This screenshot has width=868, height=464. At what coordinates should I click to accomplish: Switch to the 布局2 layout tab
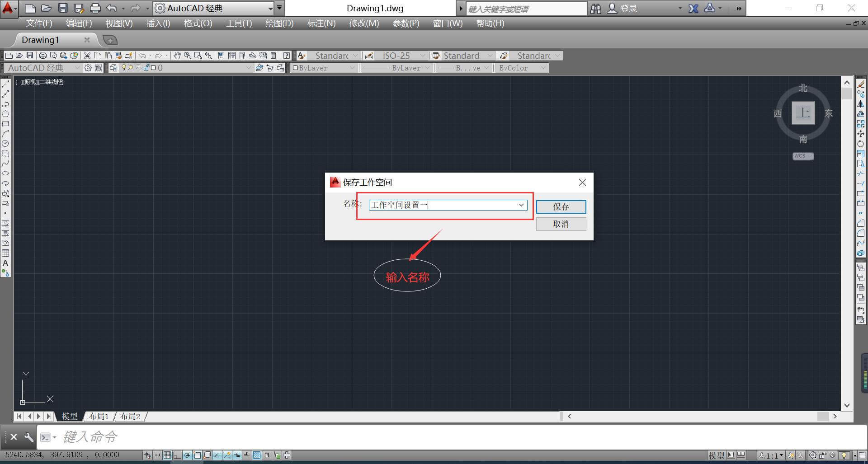click(x=130, y=416)
